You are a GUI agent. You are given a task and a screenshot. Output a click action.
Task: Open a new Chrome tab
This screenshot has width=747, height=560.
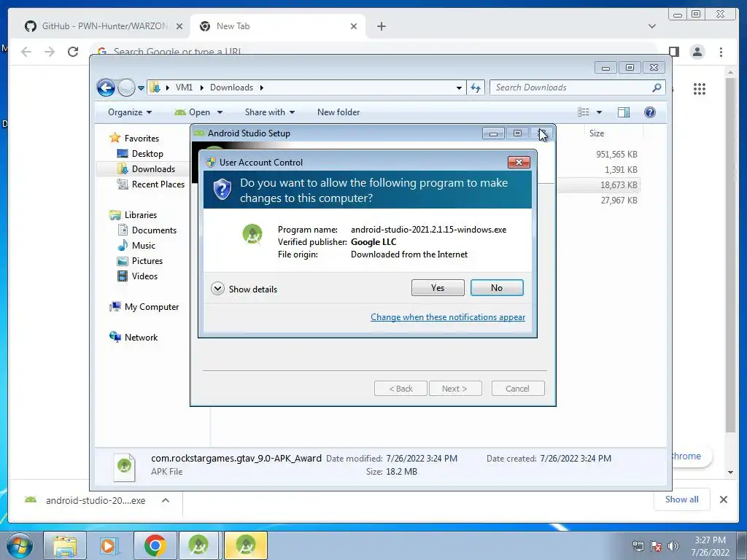[381, 26]
